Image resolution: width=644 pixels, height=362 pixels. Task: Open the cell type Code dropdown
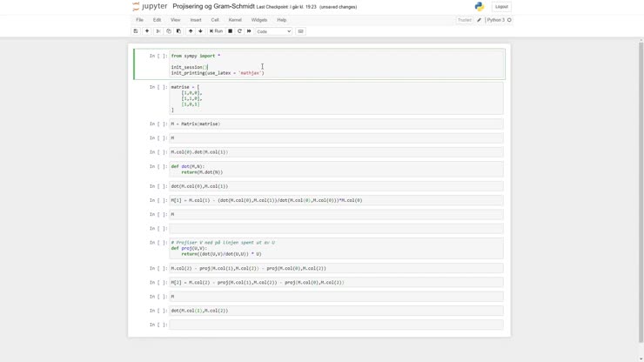273,31
